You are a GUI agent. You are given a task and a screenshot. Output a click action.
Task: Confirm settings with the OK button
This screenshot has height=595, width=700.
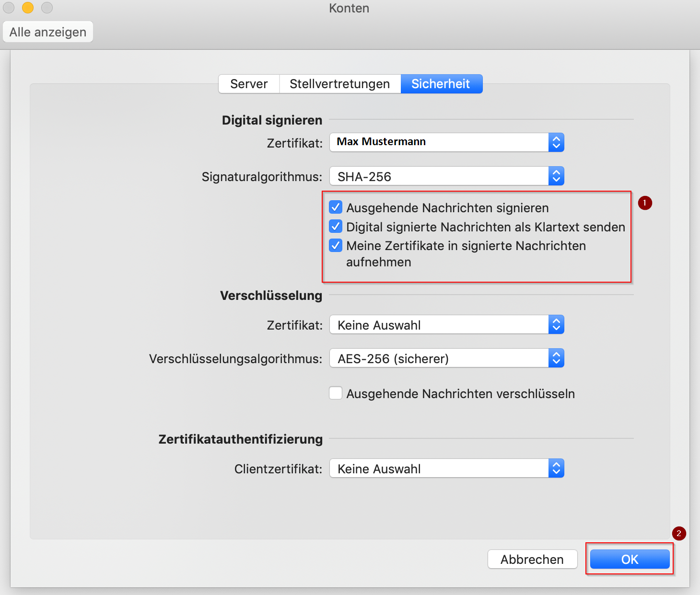(630, 559)
